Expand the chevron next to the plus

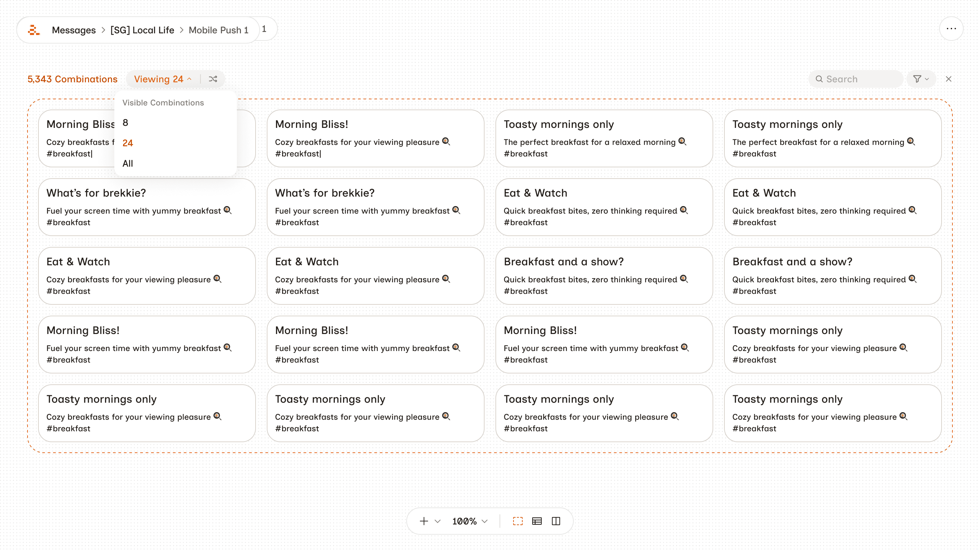tap(438, 521)
